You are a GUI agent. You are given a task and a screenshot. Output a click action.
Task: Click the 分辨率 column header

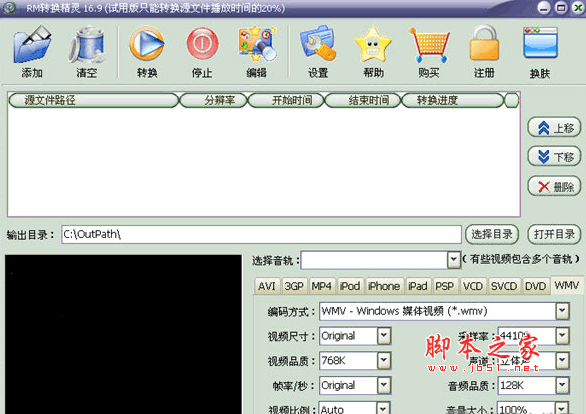213,100
